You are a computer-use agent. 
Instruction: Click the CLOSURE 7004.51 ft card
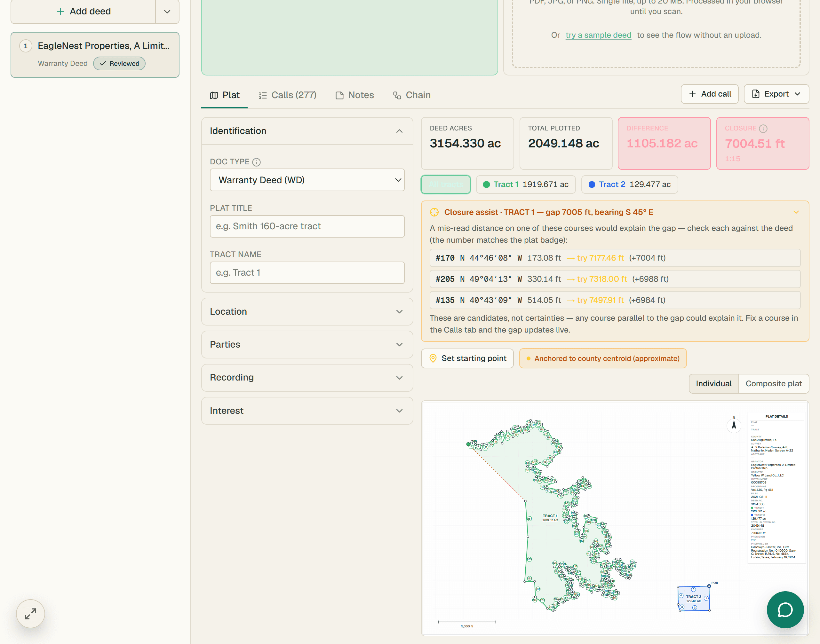(763, 143)
